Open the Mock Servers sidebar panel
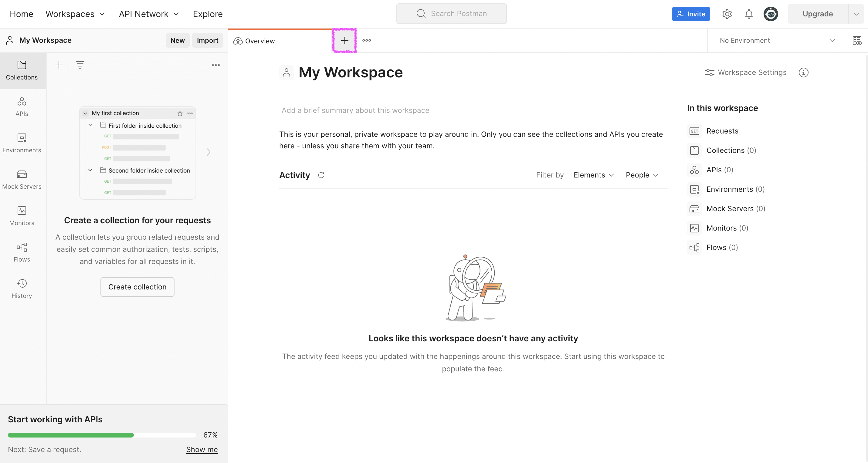Screen dimensions: 868x463 (x=22, y=180)
